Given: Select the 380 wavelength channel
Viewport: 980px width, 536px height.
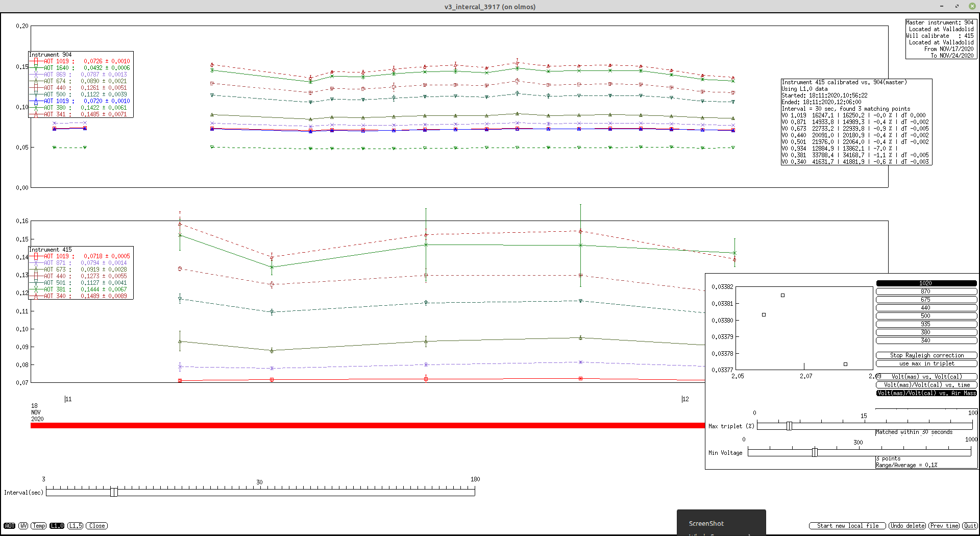Looking at the screenshot, I should pyautogui.click(x=926, y=332).
